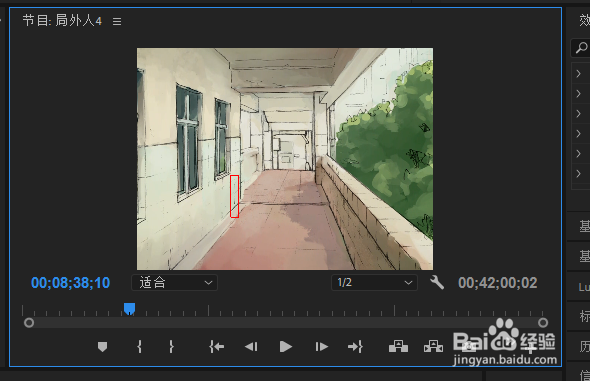Click the Go to In point button
The image size is (590, 381).
click(216, 346)
